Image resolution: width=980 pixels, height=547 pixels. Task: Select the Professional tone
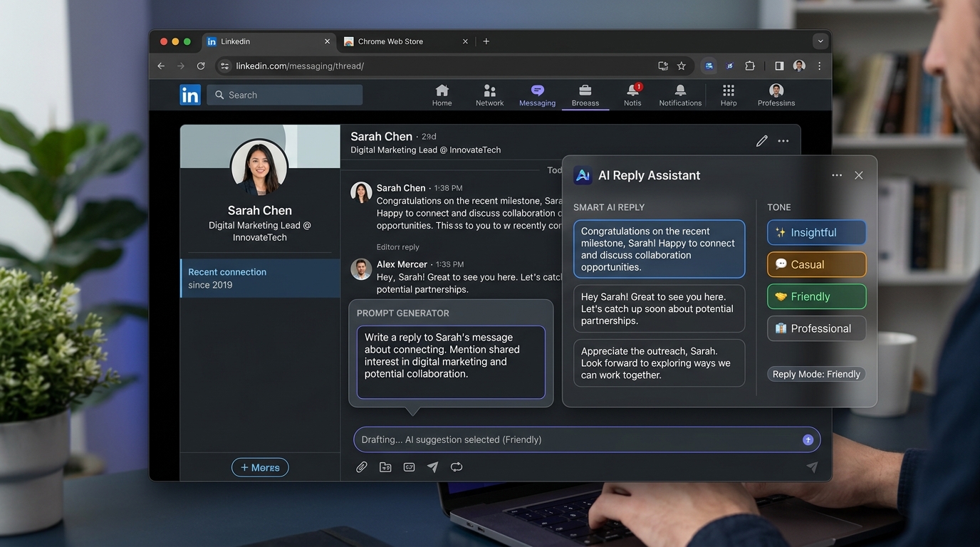tap(816, 328)
